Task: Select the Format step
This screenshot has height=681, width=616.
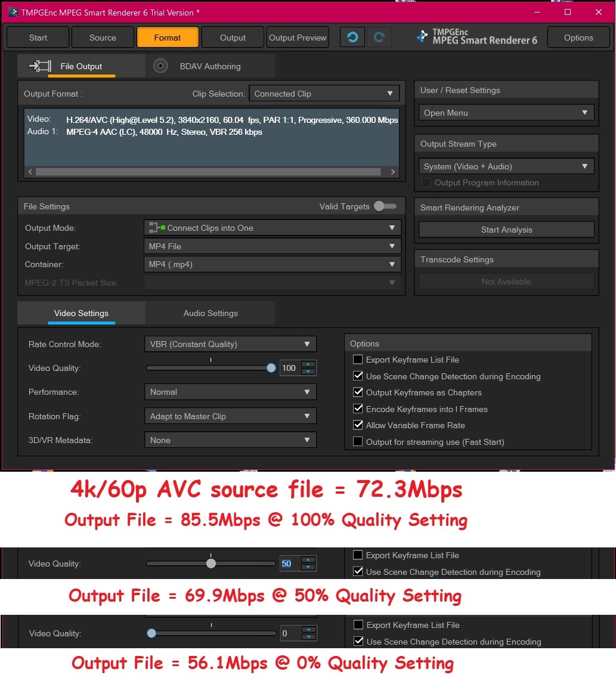Action: coord(167,38)
